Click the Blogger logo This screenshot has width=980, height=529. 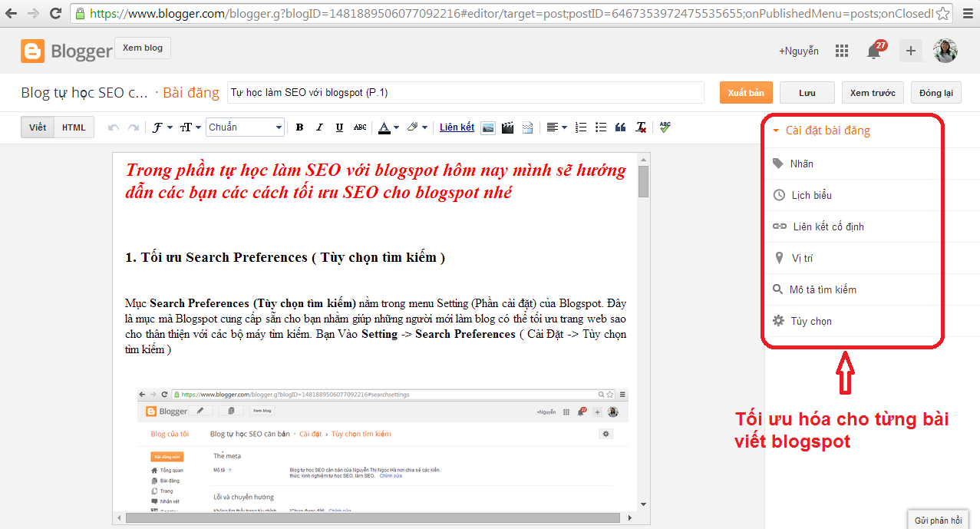point(67,51)
